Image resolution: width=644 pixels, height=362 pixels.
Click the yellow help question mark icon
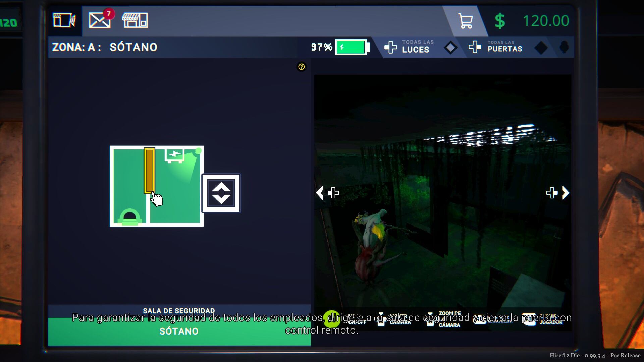pos(301,67)
